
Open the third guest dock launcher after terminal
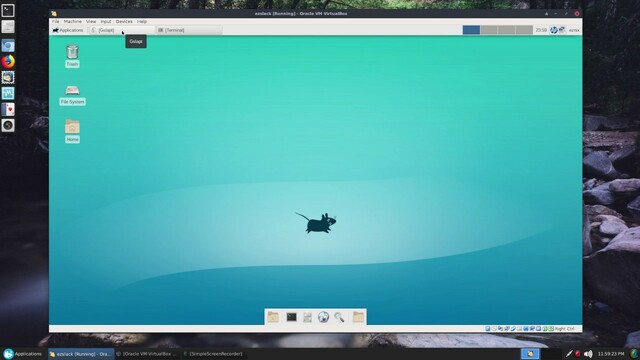pos(307,317)
